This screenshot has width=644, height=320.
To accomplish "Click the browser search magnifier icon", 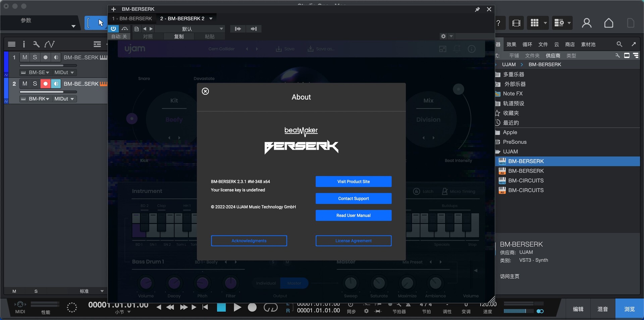I will tap(619, 44).
